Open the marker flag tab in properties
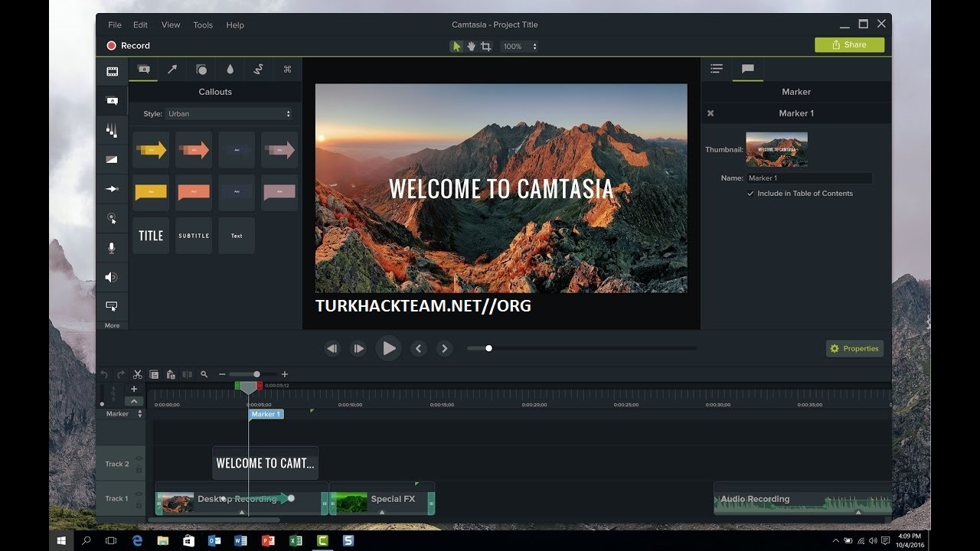This screenshot has width=980, height=551. [x=748, y=69]
